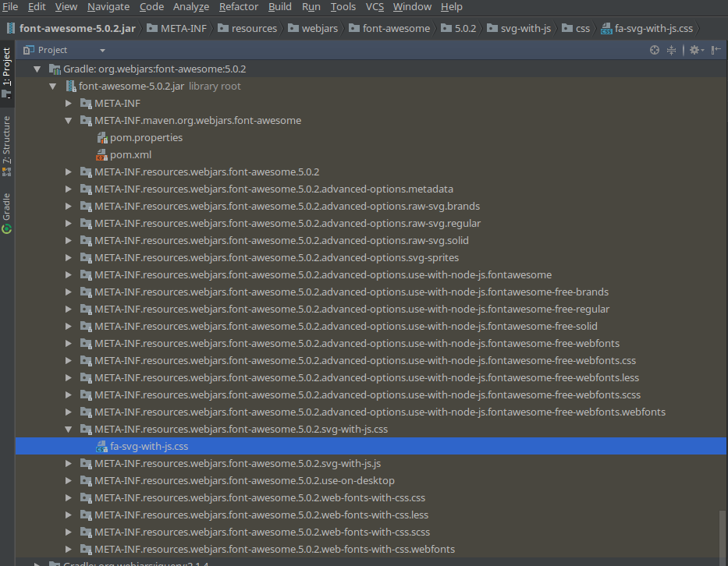Click the font-awesome-5.0.2.jar archive icon in tree
728x566 pixels.
[x=71, y=87]
